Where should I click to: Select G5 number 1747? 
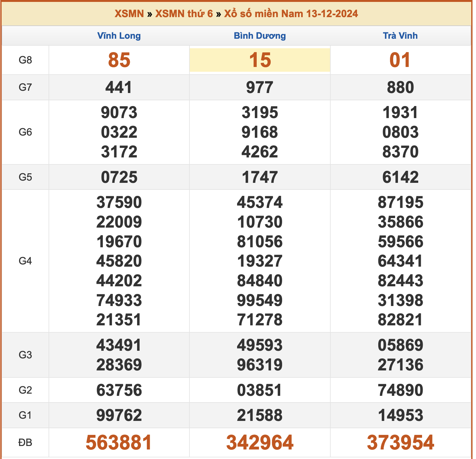(260, 177)
